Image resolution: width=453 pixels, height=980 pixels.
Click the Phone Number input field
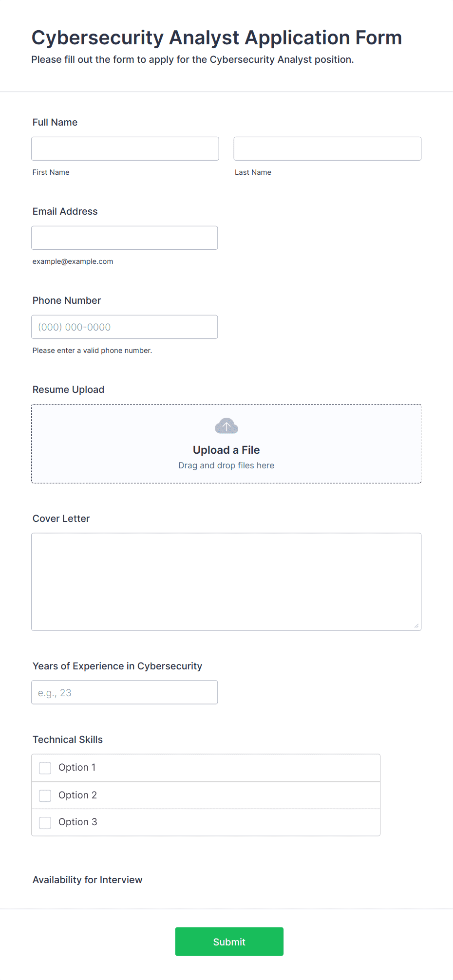tap(125, 327)
